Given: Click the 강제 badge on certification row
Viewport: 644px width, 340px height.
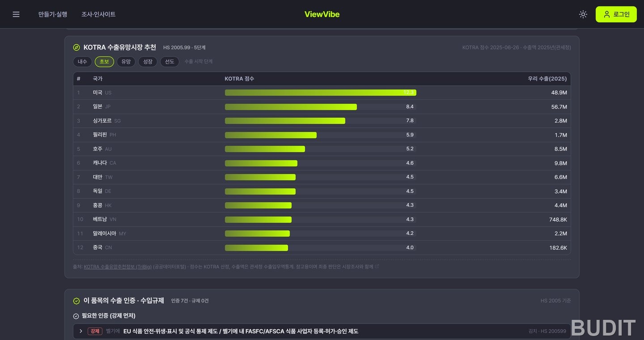Looking at the screenshot, I should pyautogui.click(x=95, y=331).
